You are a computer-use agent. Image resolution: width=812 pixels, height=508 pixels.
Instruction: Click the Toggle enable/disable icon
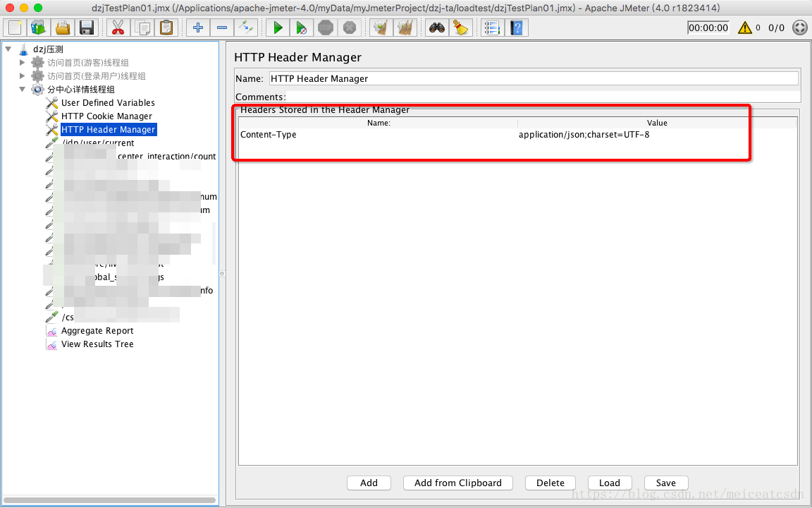pos(246,28)
